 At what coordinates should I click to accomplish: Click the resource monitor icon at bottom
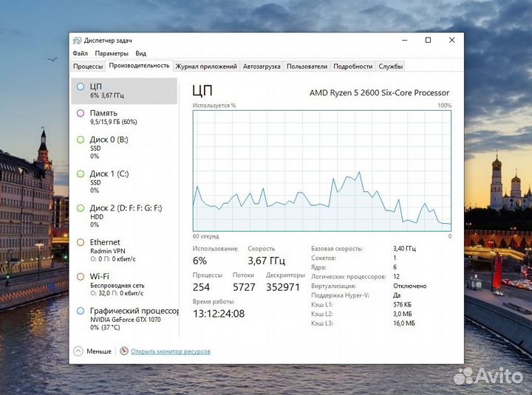point(123,351)
